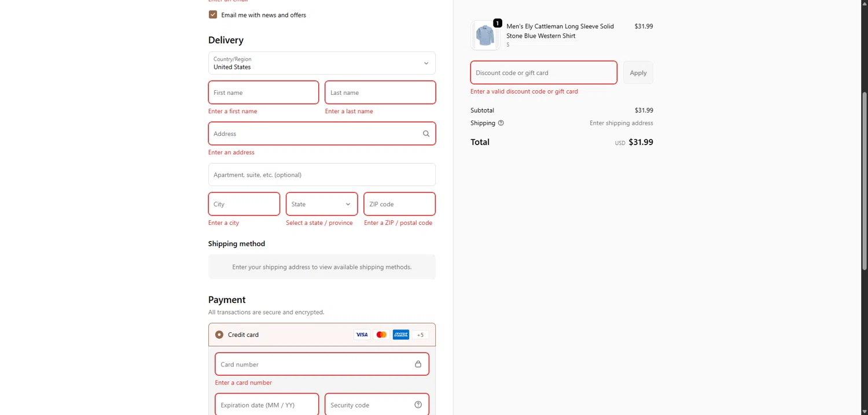Click the Western Shirt product thumbnail

coord(486,35)
